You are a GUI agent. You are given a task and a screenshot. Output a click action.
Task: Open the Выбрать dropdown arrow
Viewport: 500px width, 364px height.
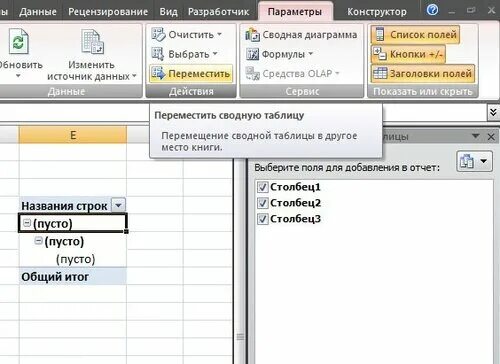click(215, 54)
